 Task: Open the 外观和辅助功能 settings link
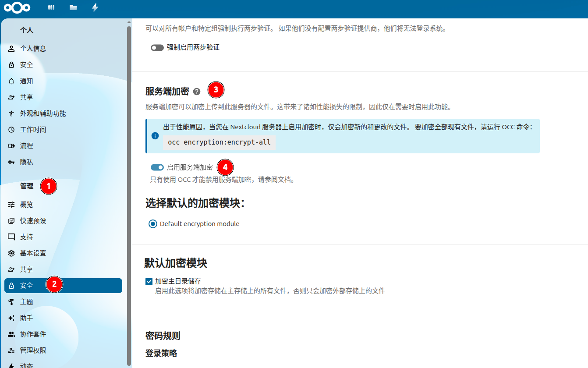click(43, 113)
